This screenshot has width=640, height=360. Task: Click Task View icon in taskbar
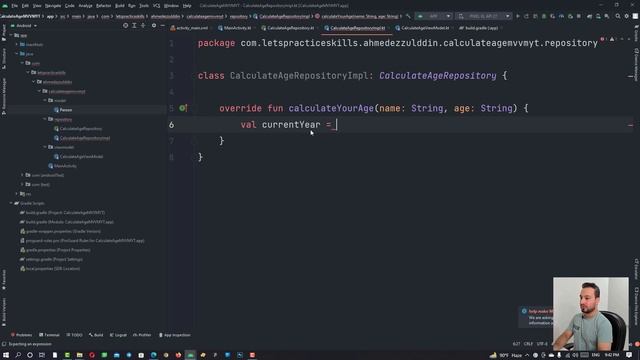42,355
